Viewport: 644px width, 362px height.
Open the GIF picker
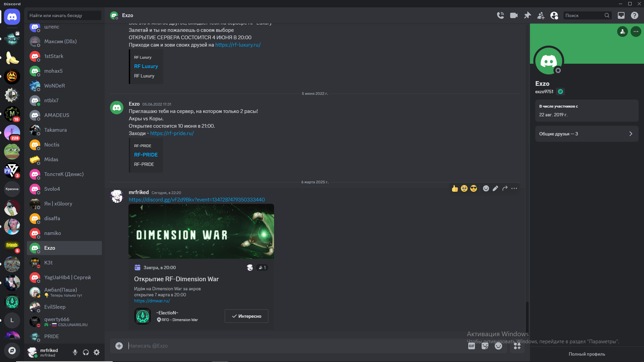tap(472, 346)
